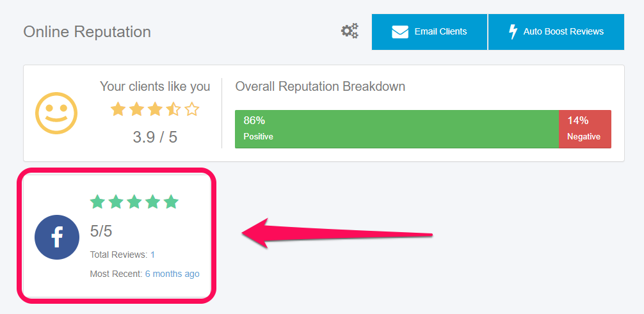Click the envelope icon in Email Clients

pyautogui.click(x=400, y=32)
